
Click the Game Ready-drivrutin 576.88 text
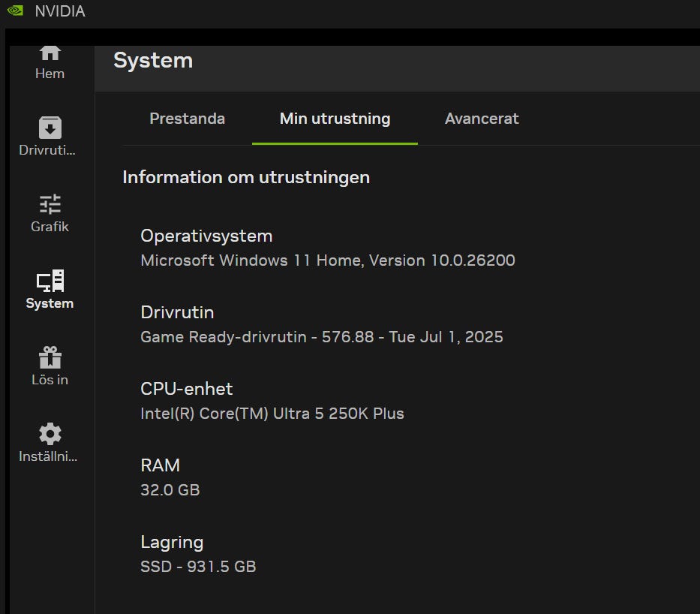(x=321, y=337)
